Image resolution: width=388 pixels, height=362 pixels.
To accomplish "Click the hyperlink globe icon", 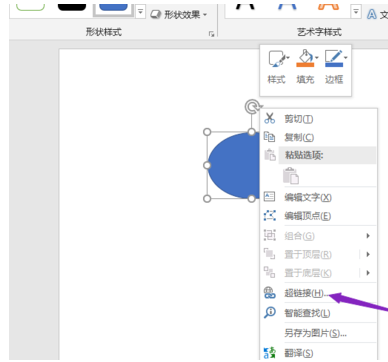I will pos(269,293).
